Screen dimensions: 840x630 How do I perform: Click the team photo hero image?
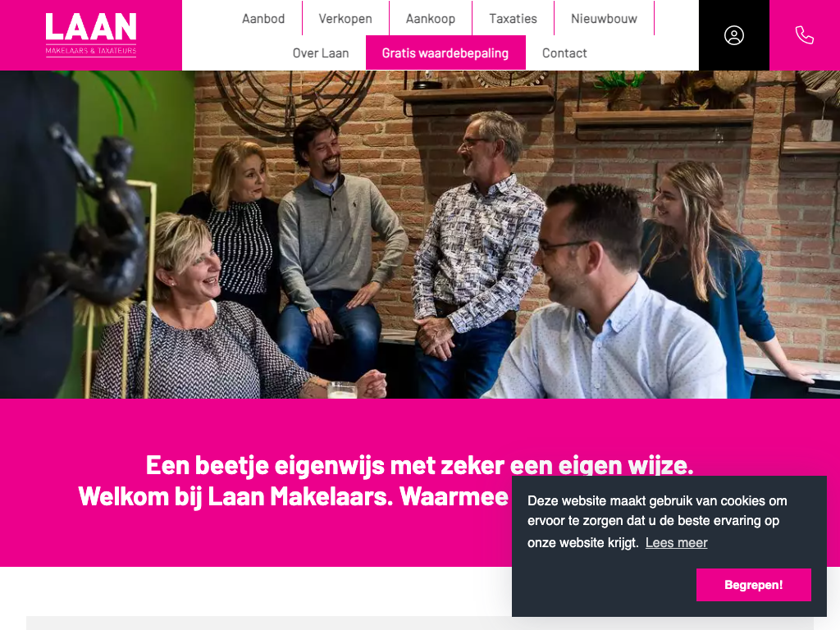pos(420,235)
